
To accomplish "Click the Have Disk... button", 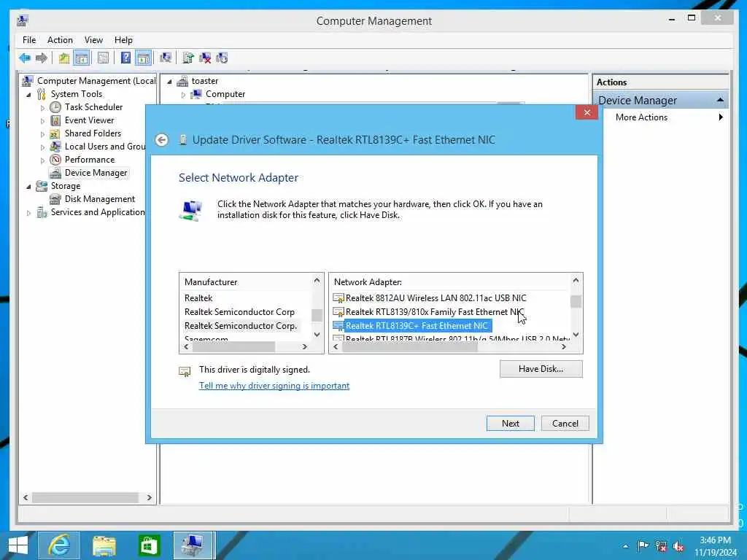I will pos(541,368).
